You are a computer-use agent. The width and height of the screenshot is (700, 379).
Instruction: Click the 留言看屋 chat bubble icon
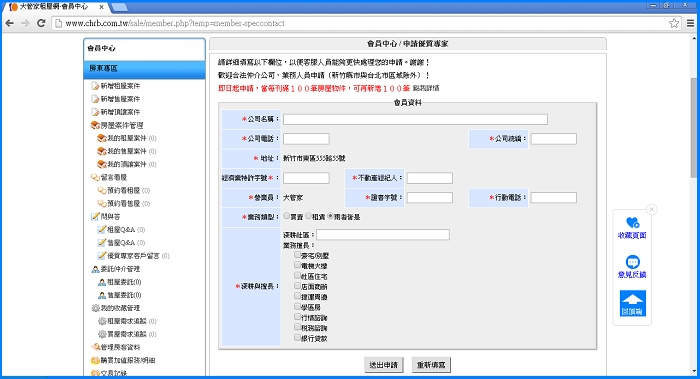95,177
